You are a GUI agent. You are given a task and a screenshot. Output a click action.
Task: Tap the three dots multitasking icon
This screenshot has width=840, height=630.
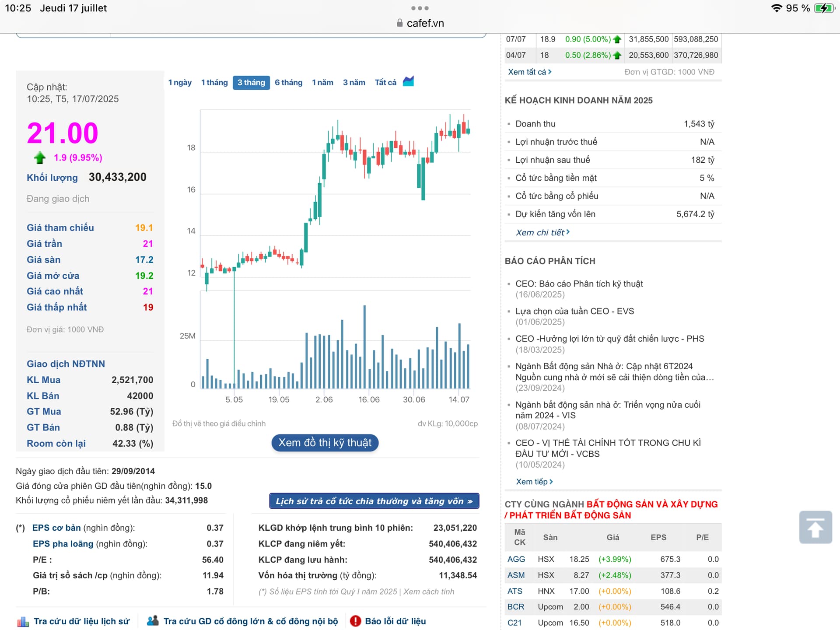click(420, 8)
